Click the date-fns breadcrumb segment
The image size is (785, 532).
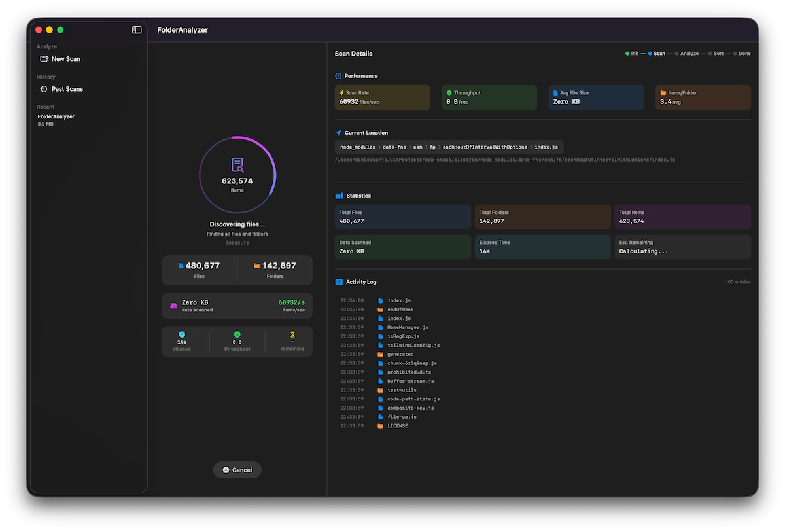[x=394, y=147]
